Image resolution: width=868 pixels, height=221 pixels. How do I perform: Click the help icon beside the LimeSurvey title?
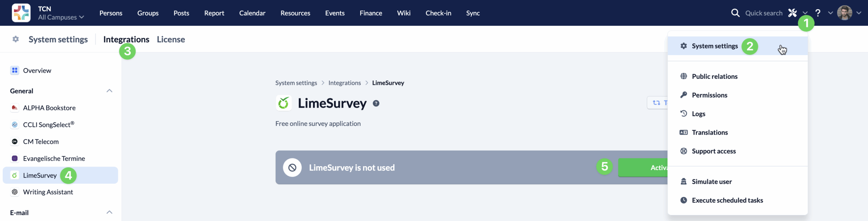click(376, 104)
